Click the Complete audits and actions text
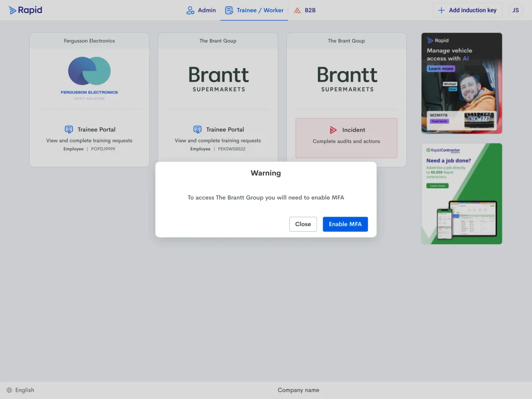532x399 pixels. point(347,141)
